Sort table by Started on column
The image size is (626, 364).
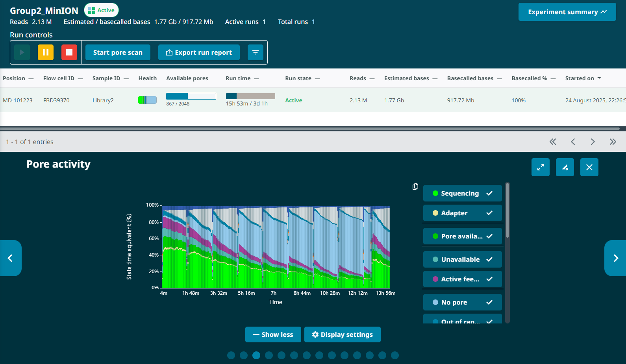[x=583, y=78]
